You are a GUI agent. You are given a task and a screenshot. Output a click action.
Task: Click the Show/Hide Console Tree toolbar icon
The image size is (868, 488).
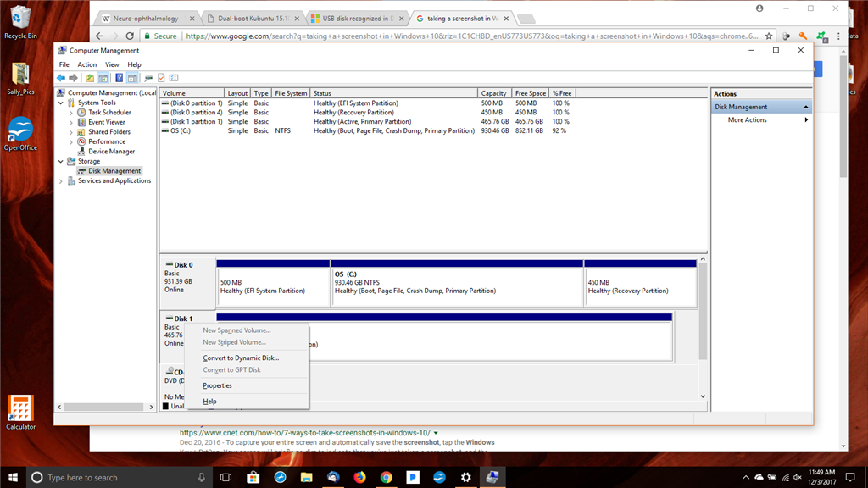[x=103, y=78]
